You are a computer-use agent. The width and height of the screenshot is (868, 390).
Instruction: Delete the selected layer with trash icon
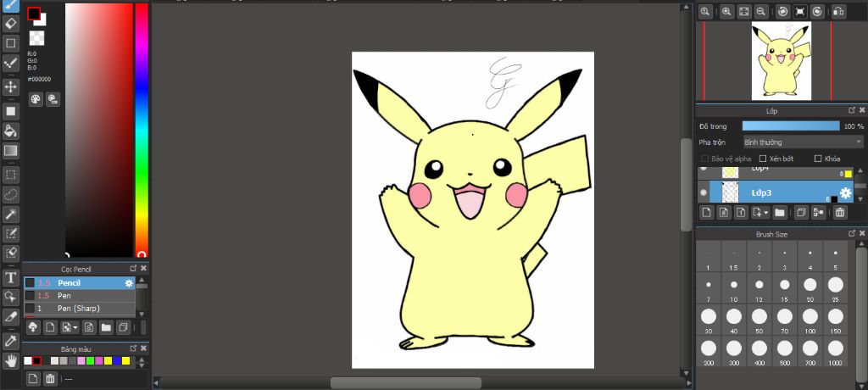pos(840,212)
